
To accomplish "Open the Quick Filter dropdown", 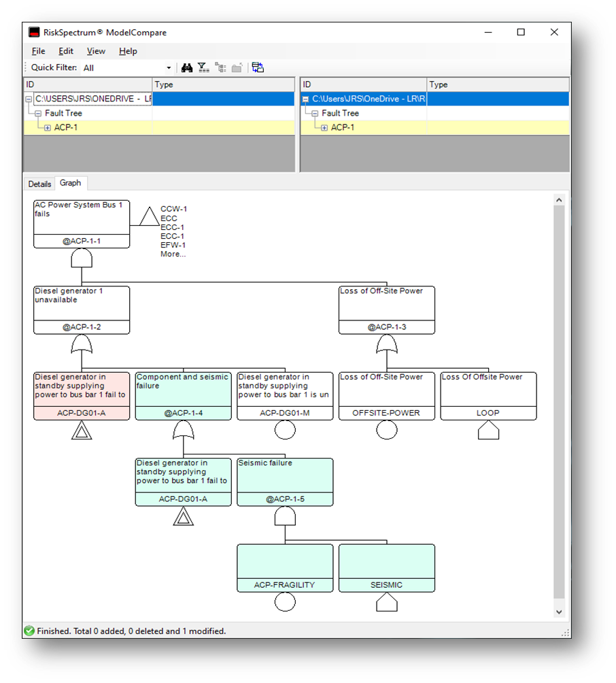I will coord(169,68).
